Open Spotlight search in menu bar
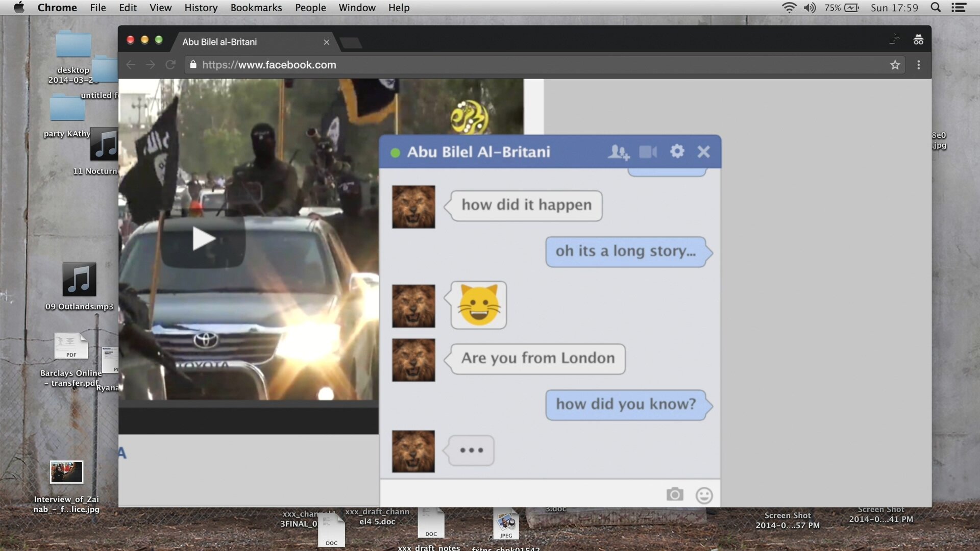This screenshot has width=980, height=551. 935,8
